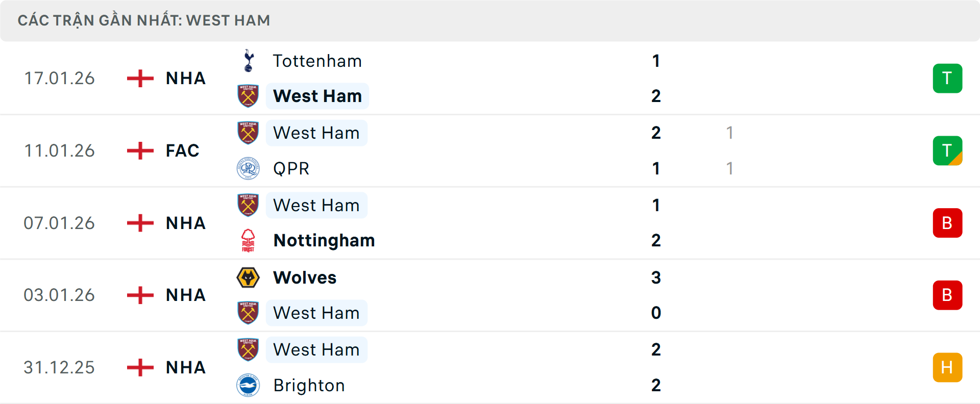Click the Nottingham Forest crest

249,240
